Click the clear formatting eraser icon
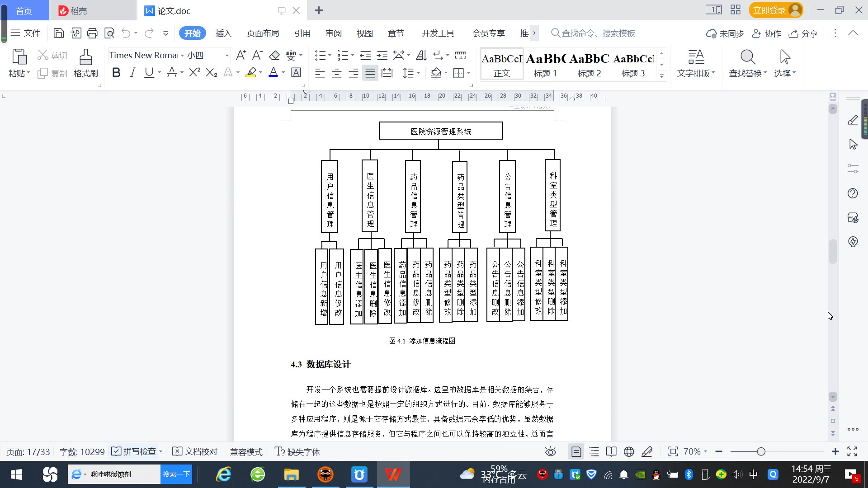This screenshot has width=868, height=488. pyautogui.click(x=274, y=55)
